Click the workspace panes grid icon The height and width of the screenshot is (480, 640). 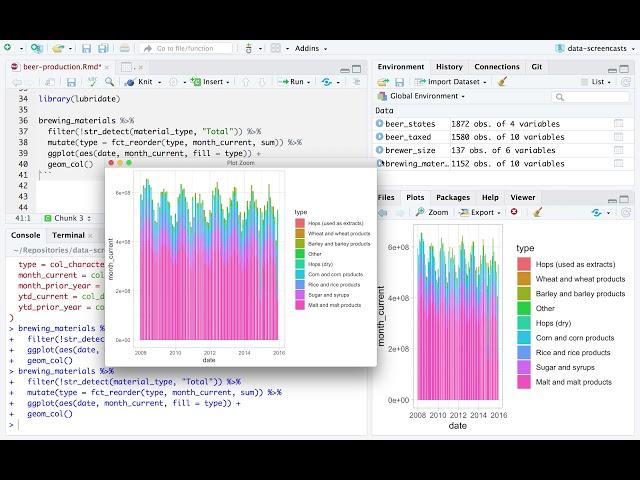coord(276,48)
